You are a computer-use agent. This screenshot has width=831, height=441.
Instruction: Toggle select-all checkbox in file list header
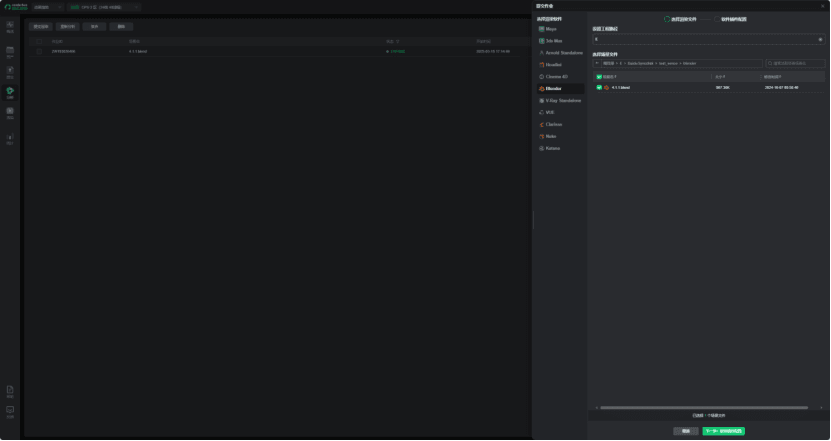[599, 77]
